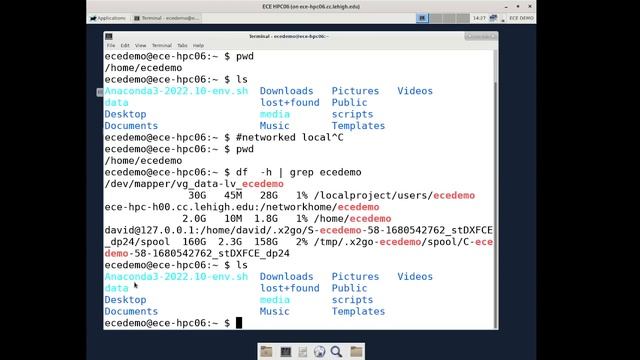This screenshot has width=640, height=360.
Task: Click "Templates" in the first ls output
Action: pos(358,126)
